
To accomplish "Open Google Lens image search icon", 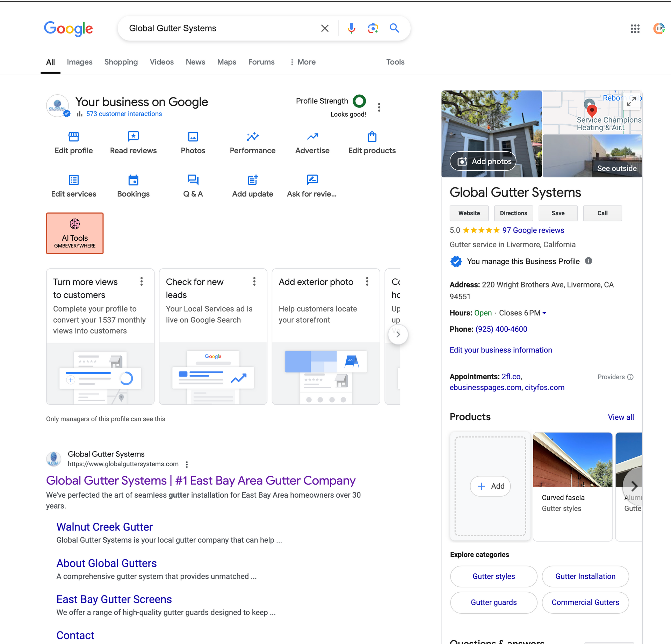I will 373,28.
